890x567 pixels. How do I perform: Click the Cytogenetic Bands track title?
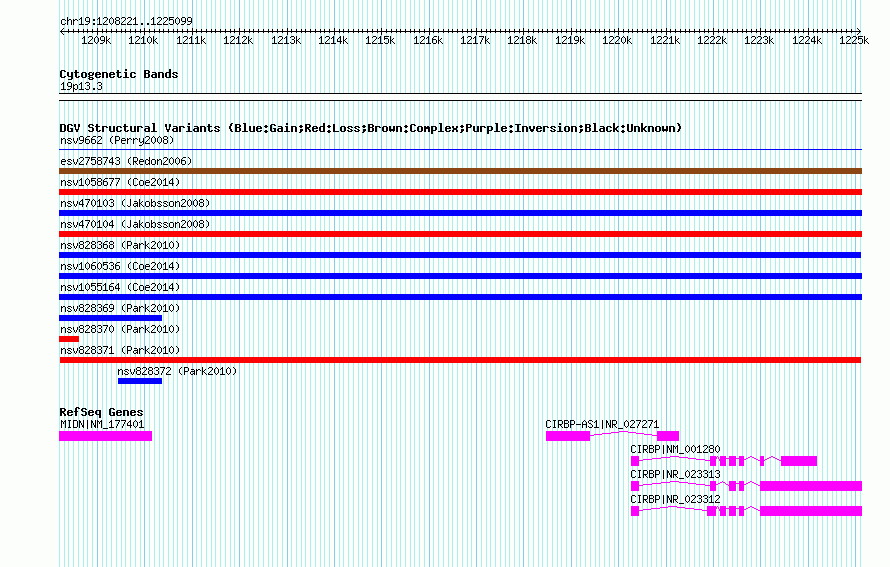pyautogui.click(x=119, y=74)
